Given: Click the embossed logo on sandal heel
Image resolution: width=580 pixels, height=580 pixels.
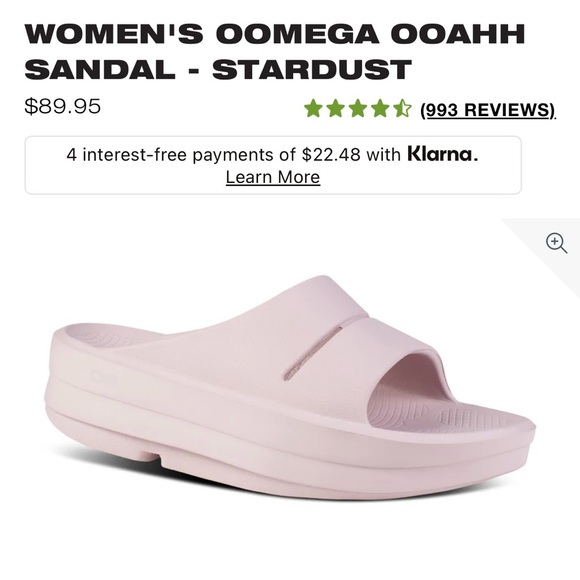Looking at the screenshot, I should [103, 376].
